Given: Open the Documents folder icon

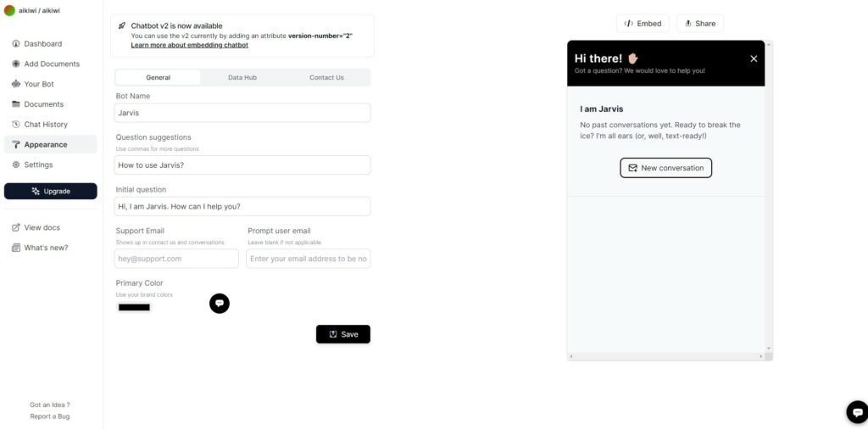Looking at the screenshot, I should pos(16,104).
